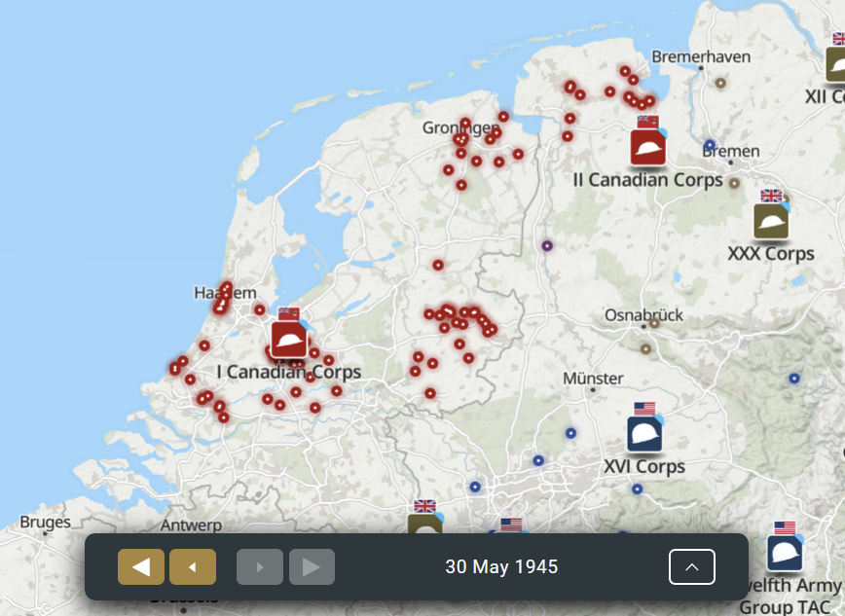This screenshot has height=616, width=845.
Task: Click the British flag above XXX Corps
Action: point(771,195)
